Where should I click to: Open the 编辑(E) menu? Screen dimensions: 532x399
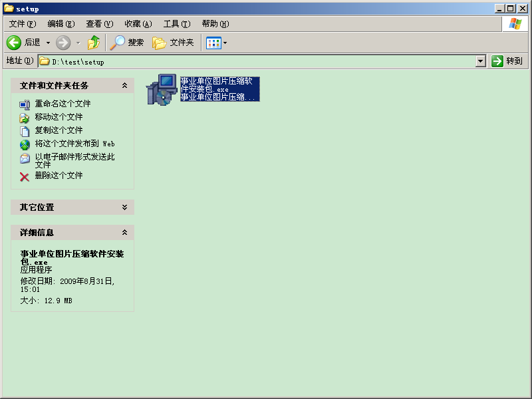(61, 24)
